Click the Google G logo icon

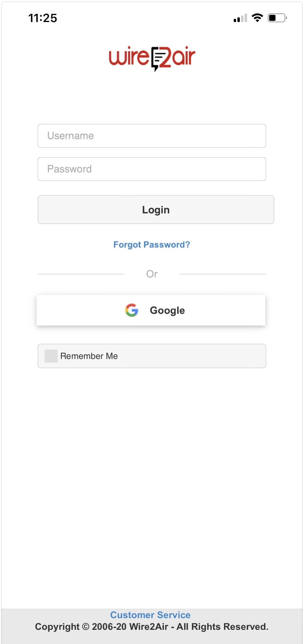(132, 310)
